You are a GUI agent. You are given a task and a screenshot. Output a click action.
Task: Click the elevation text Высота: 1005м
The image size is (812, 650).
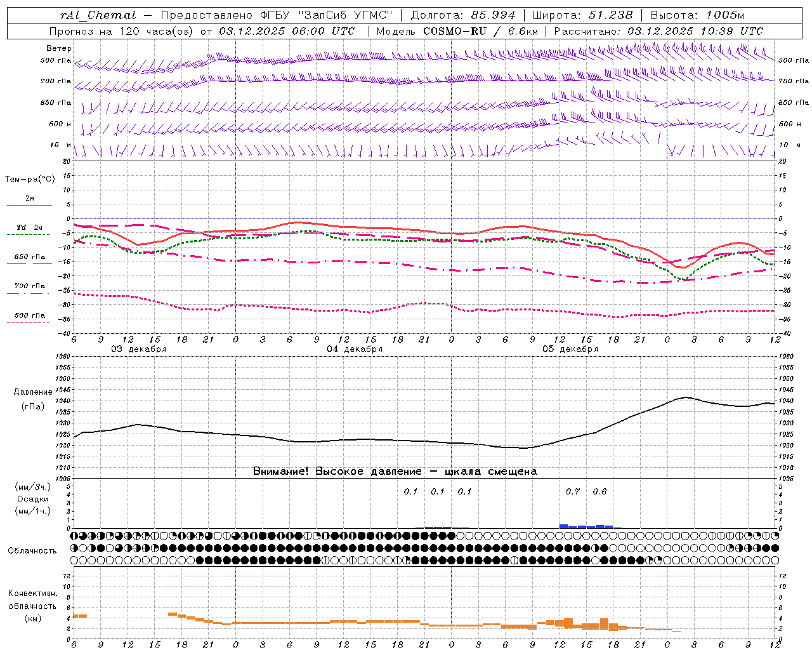[697, 15]
